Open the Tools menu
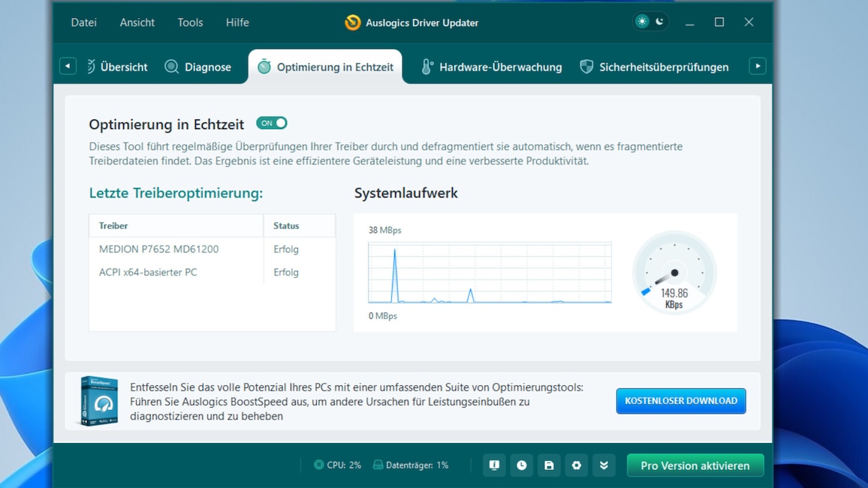Screen dimensions: 868x488 coord(190,23)
